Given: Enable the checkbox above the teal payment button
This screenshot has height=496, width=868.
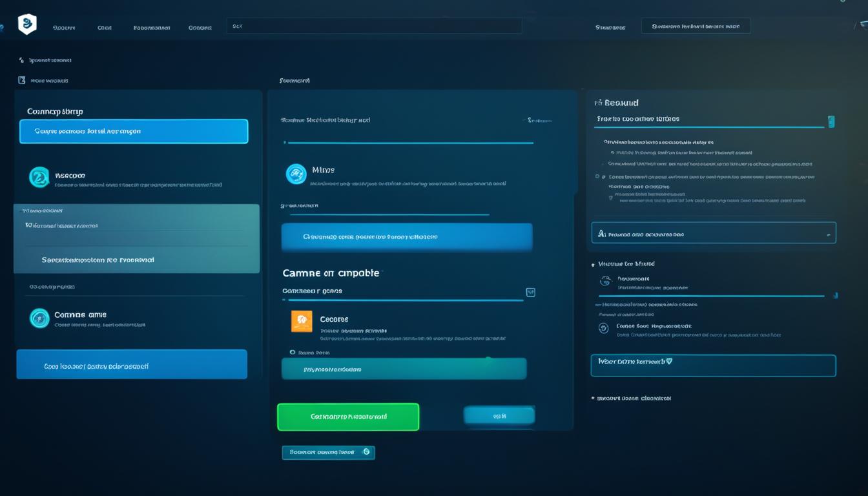Looking at the screenshot, I should 293,353.
